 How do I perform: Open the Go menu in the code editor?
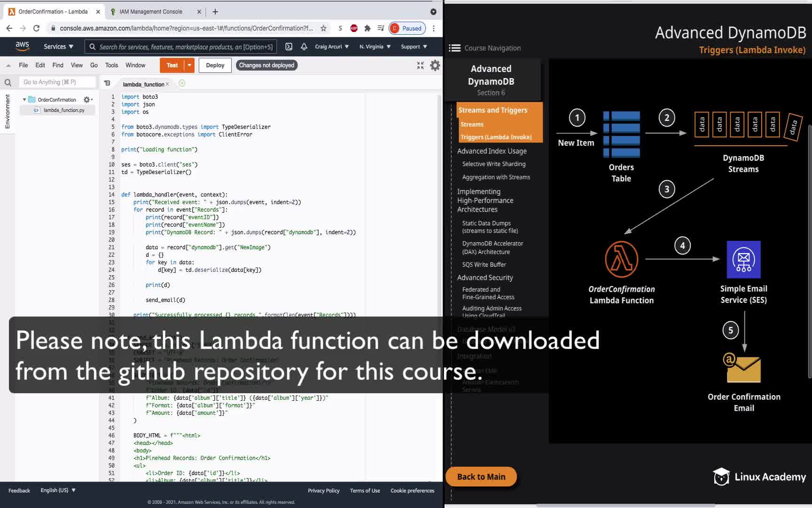point(94,65)
